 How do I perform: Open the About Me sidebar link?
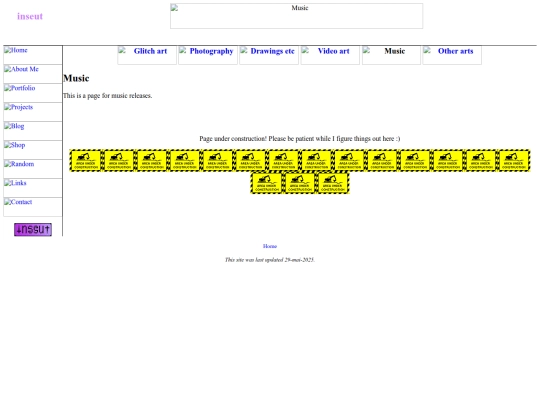point(33,74)
